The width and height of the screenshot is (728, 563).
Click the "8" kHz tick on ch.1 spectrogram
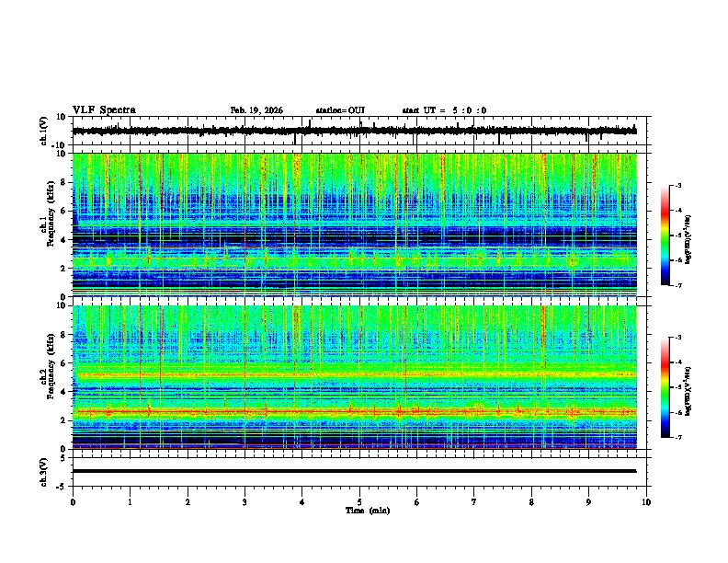click(63, 182)
